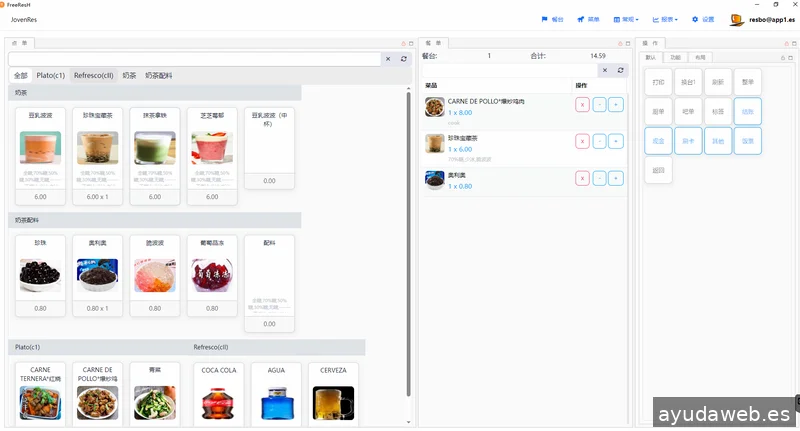
Task: Select the 奶茶配料 category tab
Action: [x=159, y=75]
